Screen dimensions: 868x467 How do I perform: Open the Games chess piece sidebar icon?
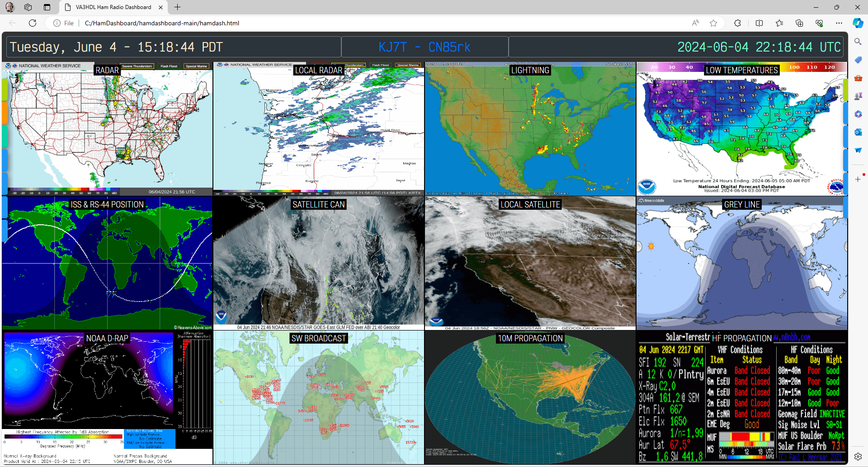(x=858, y=96)
